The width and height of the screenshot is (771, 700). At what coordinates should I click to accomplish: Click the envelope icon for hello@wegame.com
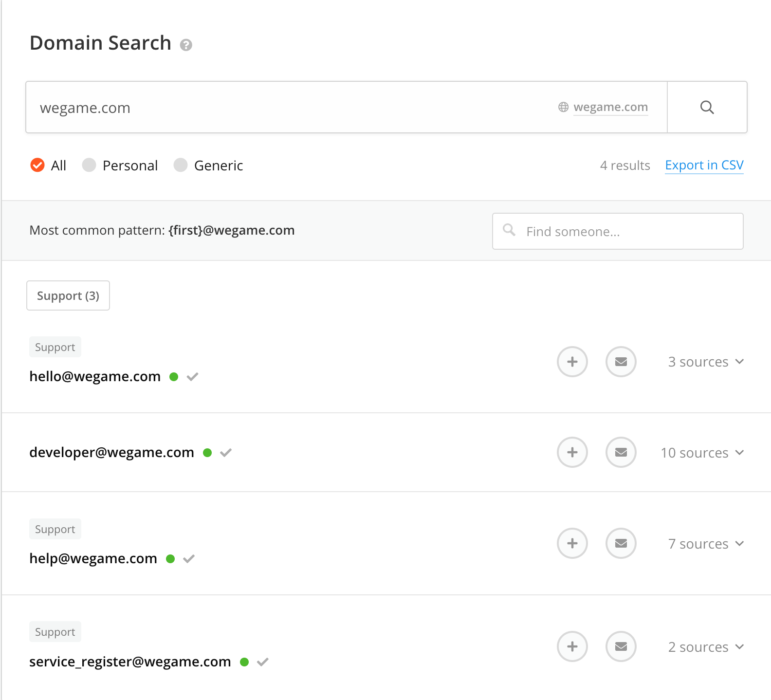(621, 362)
